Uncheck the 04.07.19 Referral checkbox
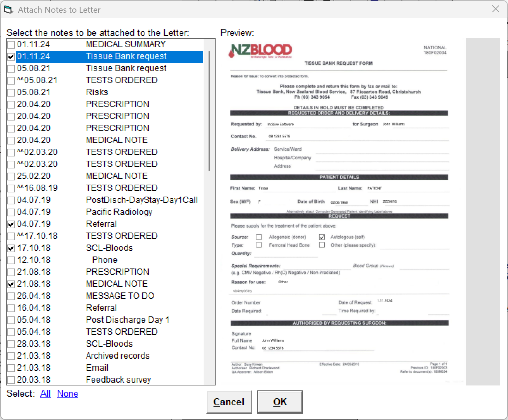The width and height of the screenshot is (508, 420). point(11,224)
